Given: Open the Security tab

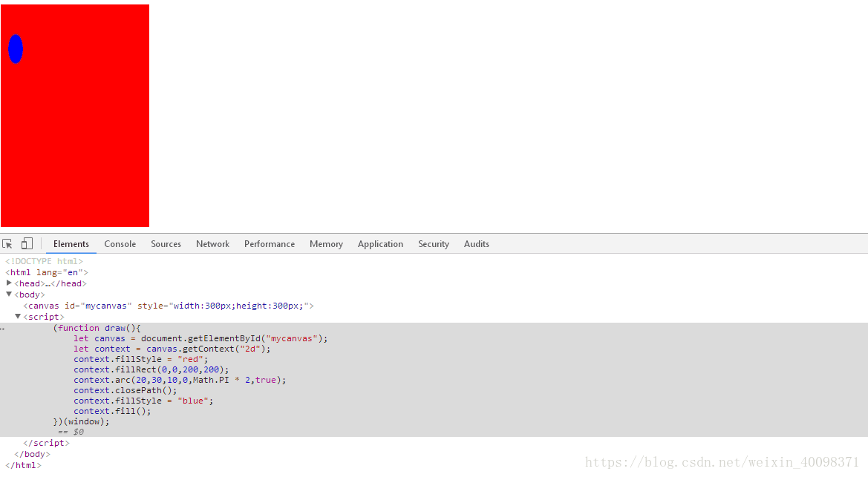Looking at the screenshot, I should [434, 244].
